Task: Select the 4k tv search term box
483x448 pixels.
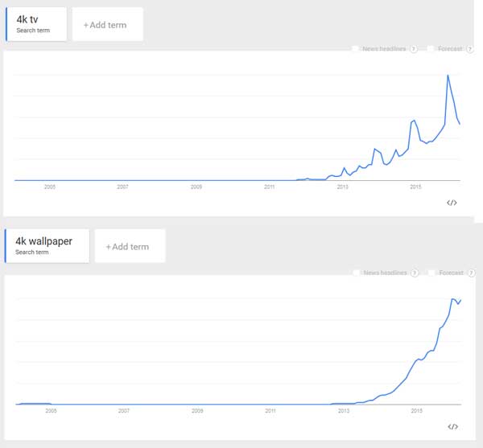Action: coord(35,24)
